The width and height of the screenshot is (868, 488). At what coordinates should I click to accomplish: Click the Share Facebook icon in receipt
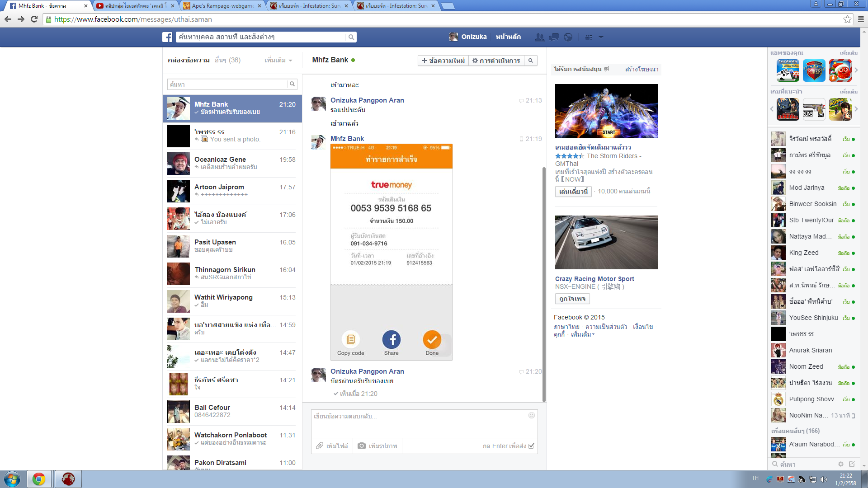[391, 340]
